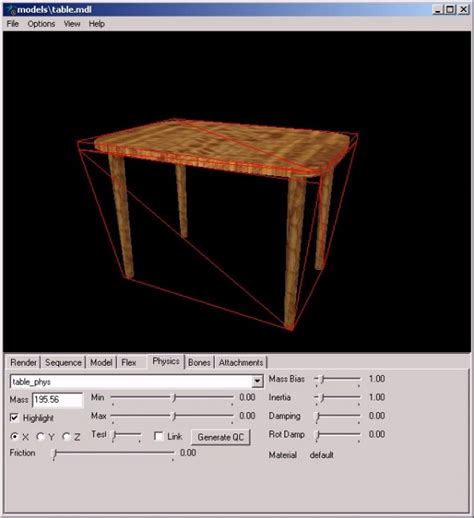Toggle the Highlight checkbox

click(14, 418)
